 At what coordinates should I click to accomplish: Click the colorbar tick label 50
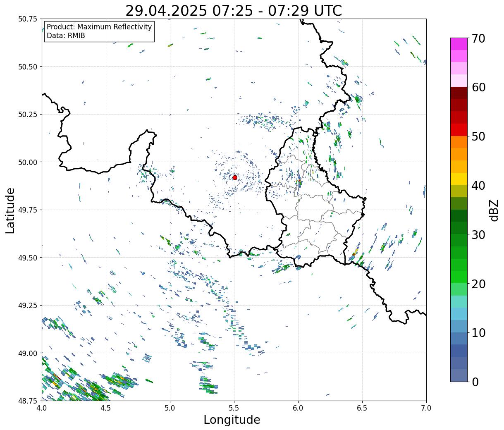tap(478, 136)
